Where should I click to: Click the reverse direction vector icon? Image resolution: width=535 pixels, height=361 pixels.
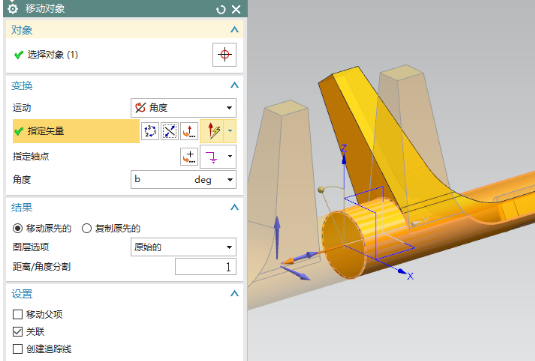[169, 131]
